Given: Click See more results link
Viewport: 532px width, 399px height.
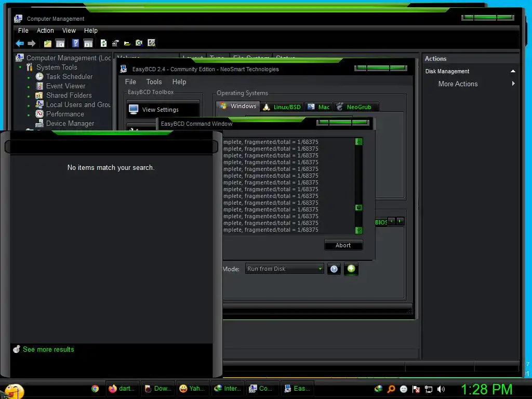Looking at the screenshot, I should (48, 350).
